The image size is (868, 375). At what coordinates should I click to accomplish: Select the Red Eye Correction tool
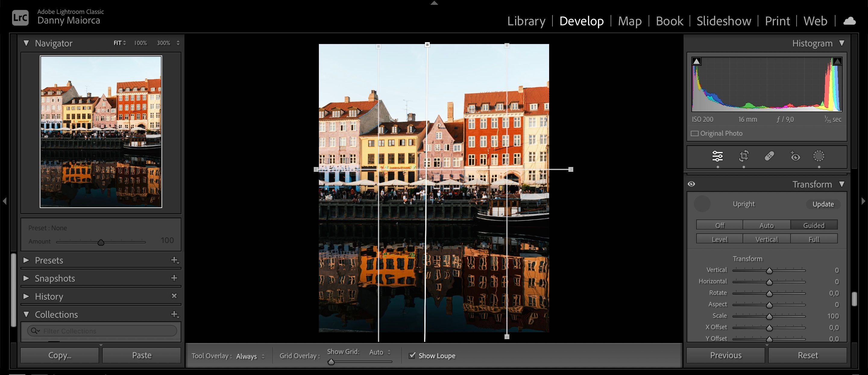click(x=795, y=156)
